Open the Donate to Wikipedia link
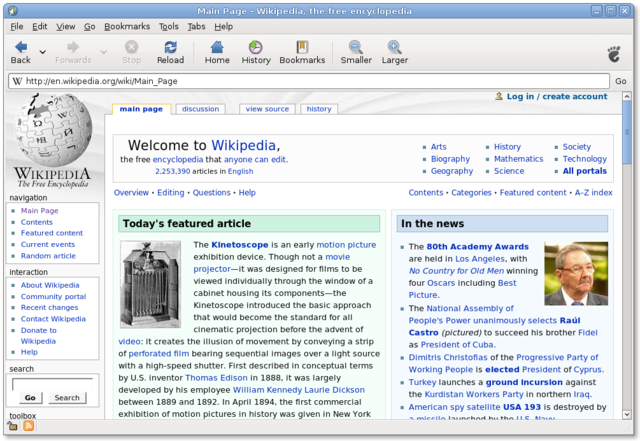Screen dimensions: 640x441 pyautogui.click(x=39, y=336)
